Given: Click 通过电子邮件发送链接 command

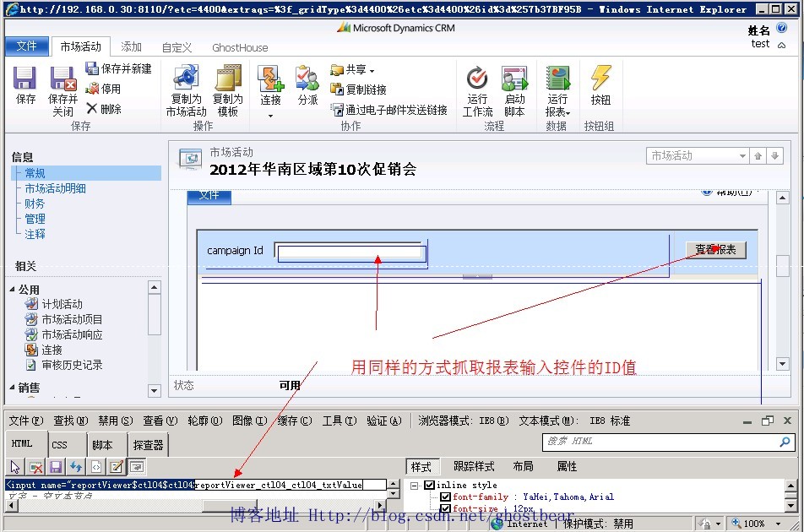Looking at the screenshot, I should [x=389, y=109].
